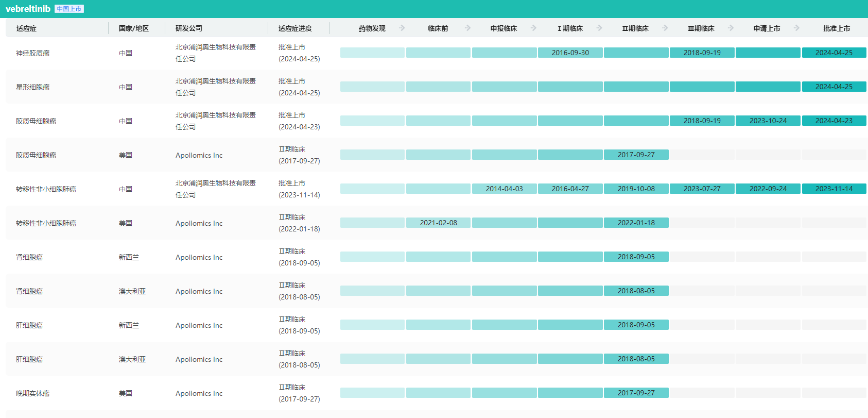Click the arrow icon after Ⅱ期临床 header
The height and width of the screenshot is (418, 868).
pyautogui.click(x=665, y=28)
